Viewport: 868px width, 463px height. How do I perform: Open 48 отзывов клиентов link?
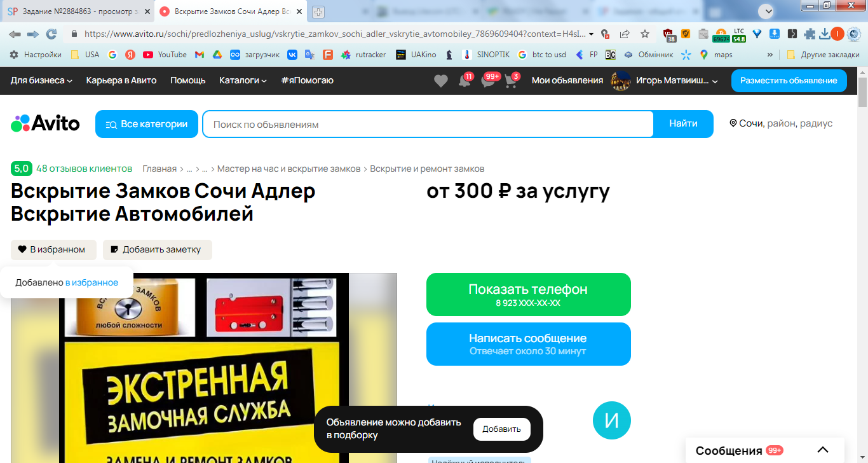[85, 169]
